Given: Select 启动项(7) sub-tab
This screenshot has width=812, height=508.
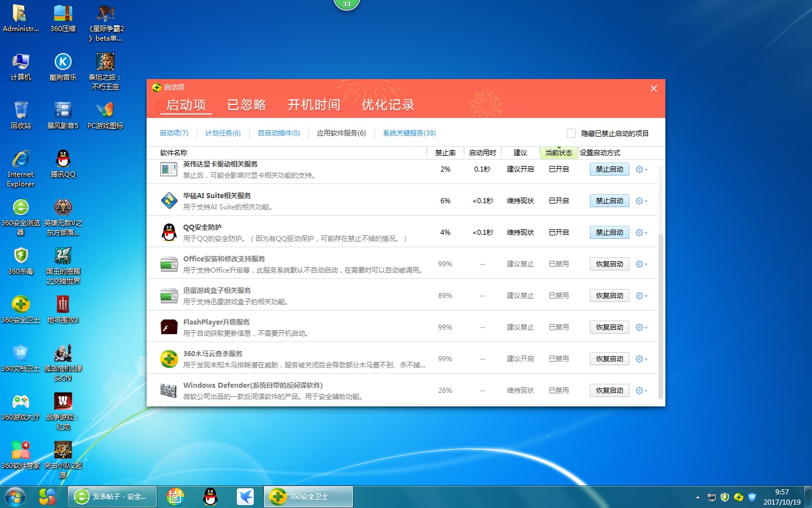Looking at the screenshot, I should 174,133.
